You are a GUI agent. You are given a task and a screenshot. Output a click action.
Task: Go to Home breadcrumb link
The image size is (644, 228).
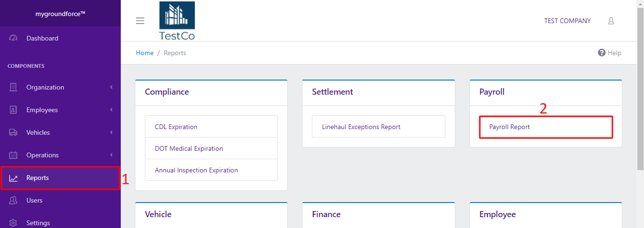(x=145, y=53)
